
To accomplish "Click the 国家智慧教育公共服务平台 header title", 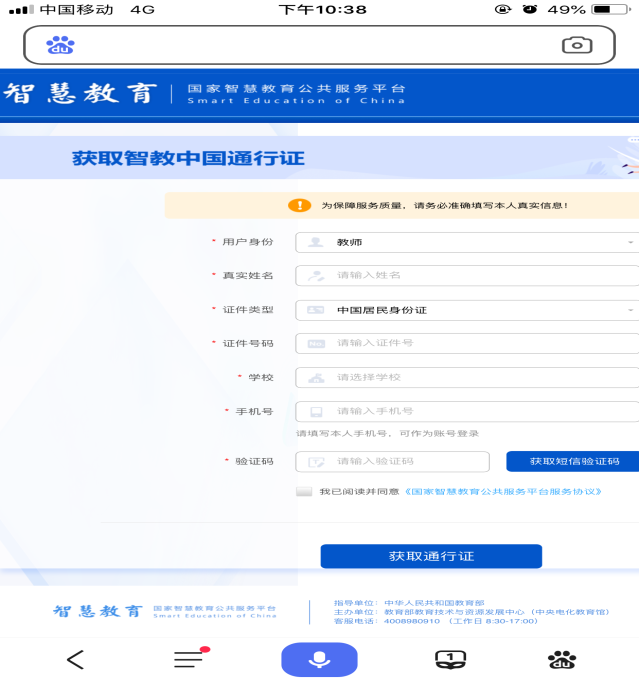I will coord(296,88).
